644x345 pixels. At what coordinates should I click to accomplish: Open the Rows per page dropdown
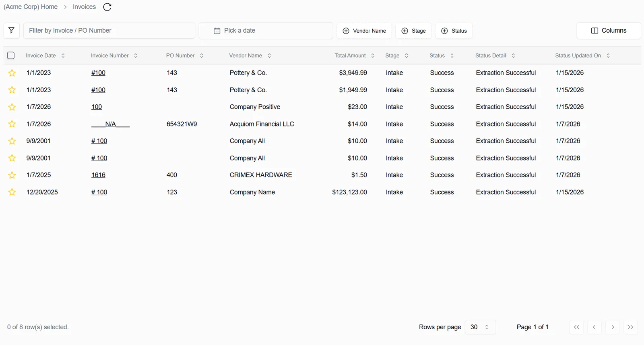[x=480, y=327]
